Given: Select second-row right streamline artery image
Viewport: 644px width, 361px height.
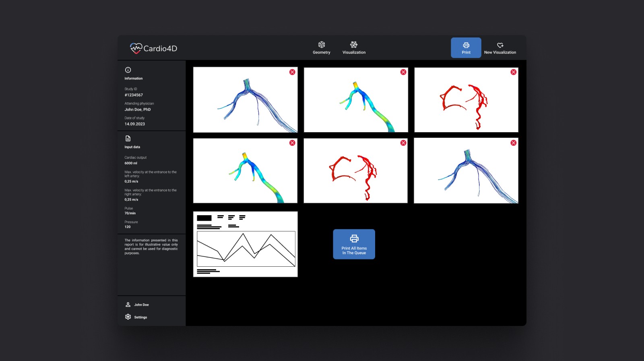Looking at the screenshot, I should [x=466, y=171].
